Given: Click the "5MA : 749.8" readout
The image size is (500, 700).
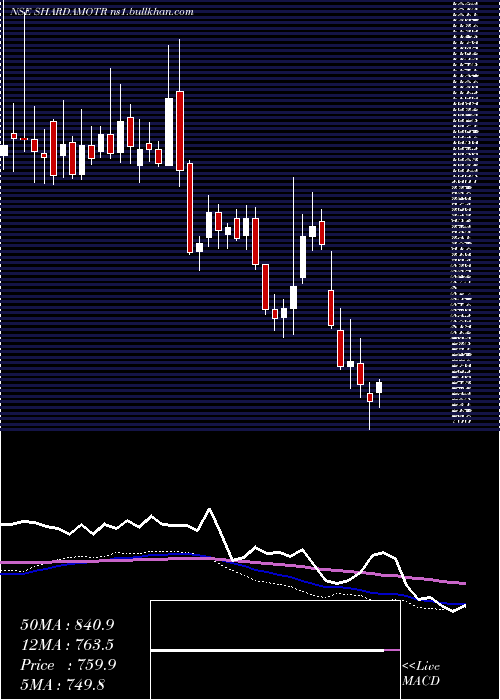Looking at the screenshot, I should [62, 684].
